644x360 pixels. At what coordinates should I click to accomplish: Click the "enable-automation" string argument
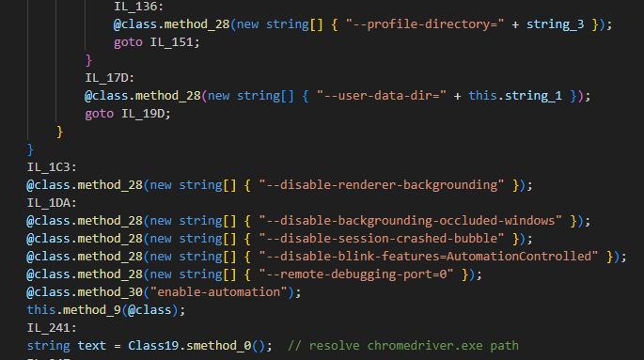[219, 292]
